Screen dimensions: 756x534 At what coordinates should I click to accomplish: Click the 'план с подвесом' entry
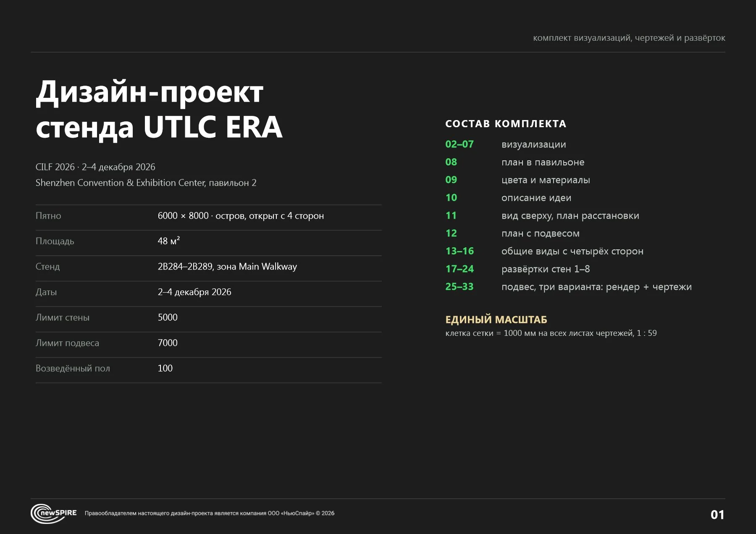[541, 233]
